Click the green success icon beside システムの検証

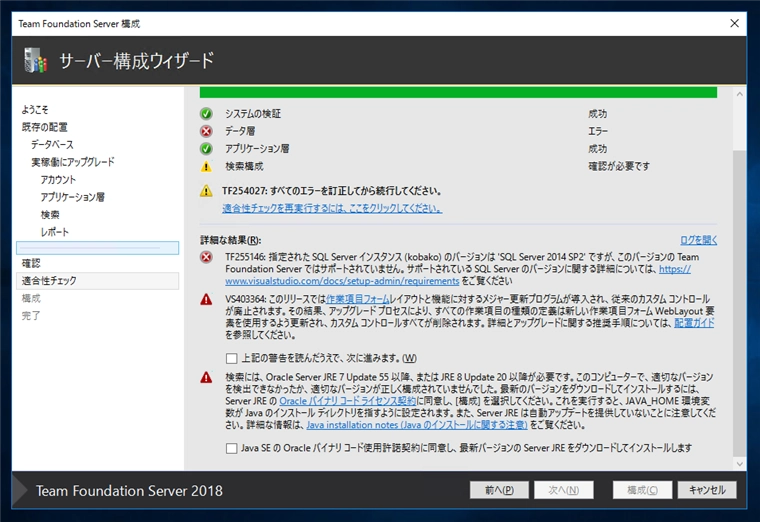coord(206,113)
